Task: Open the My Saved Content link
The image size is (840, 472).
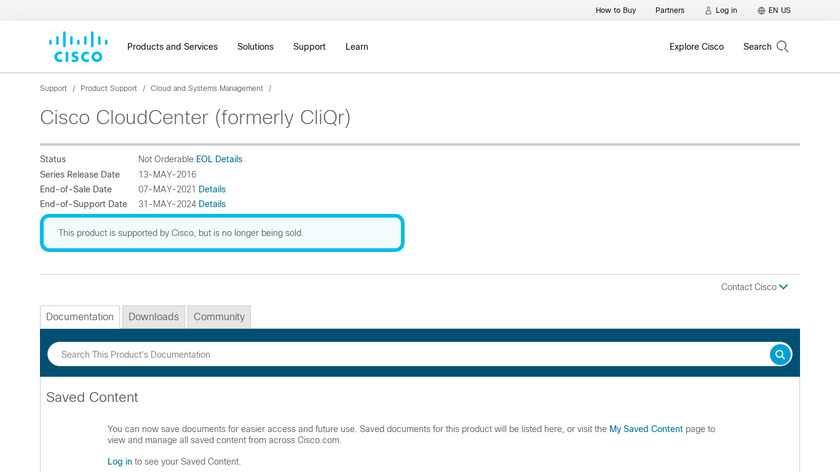Action: (x=646, y=429)
